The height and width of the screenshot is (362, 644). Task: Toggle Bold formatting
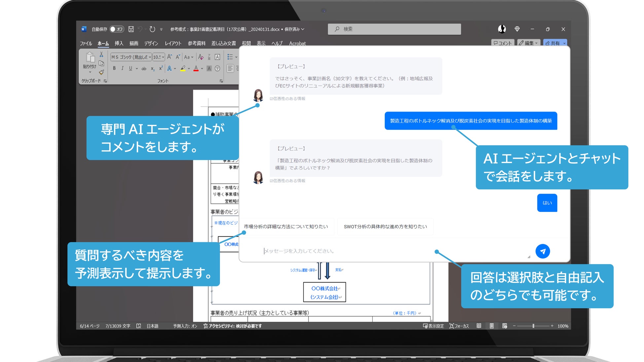pos(114,68)
